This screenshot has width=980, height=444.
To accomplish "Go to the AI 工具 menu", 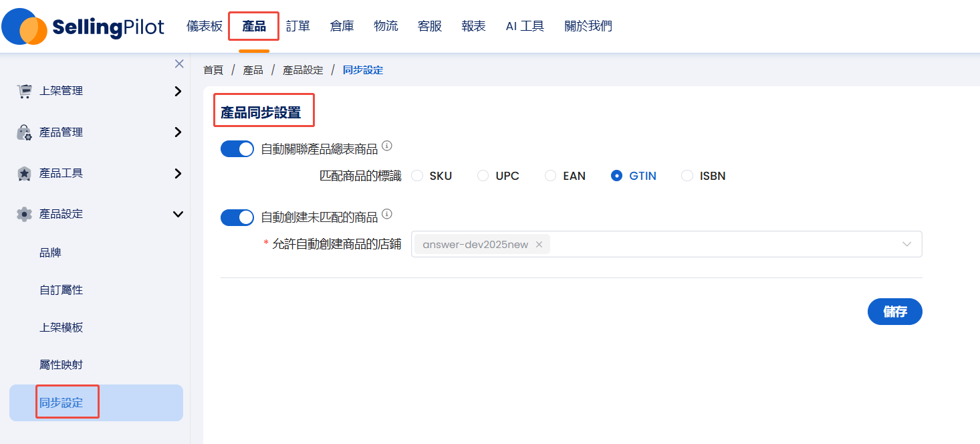I will point(525,27).
